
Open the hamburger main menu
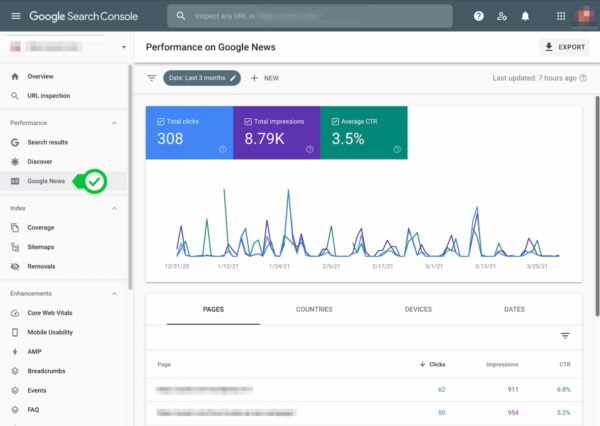14,16
